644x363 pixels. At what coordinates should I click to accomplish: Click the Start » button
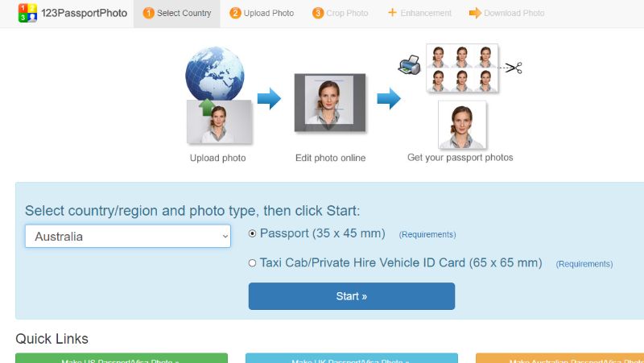[x=352, y=296]
